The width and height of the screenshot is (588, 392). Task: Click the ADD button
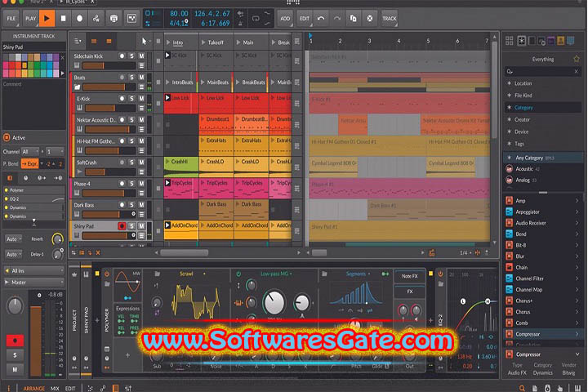(285, 19)
